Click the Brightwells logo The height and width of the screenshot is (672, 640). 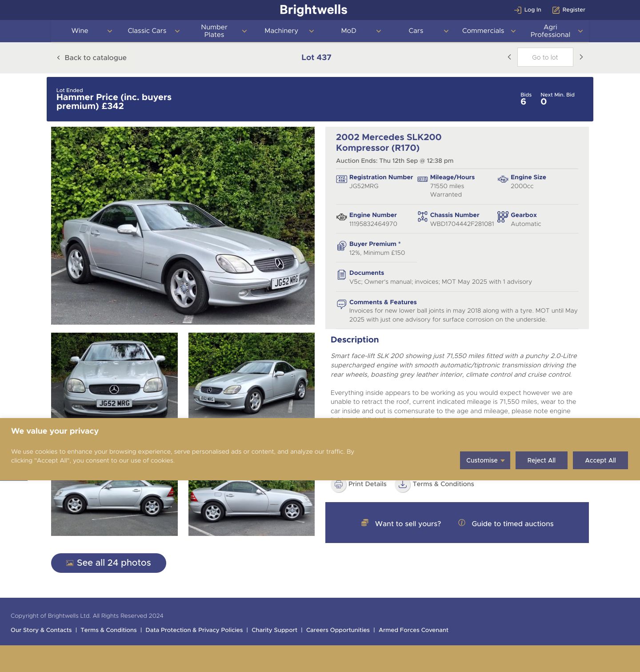(313, 10)
